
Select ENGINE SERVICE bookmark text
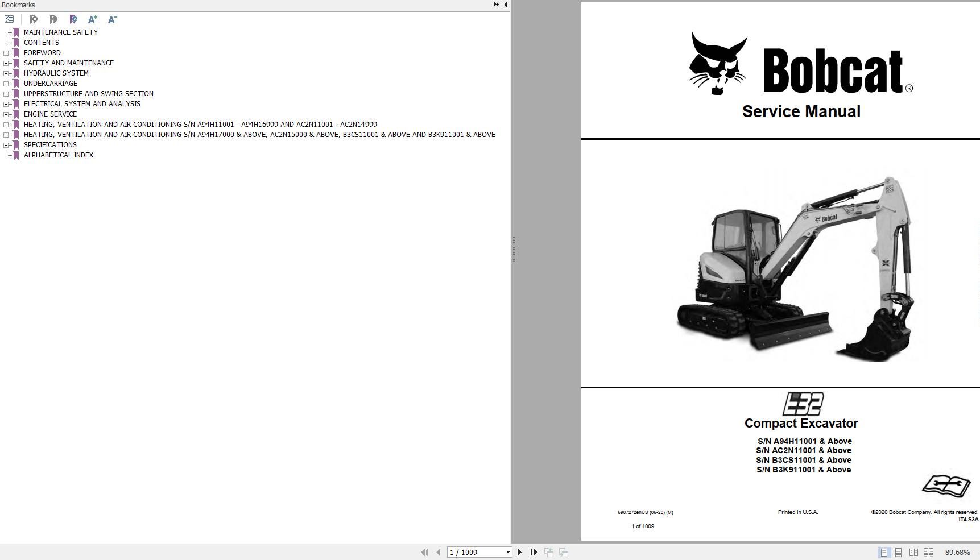[x=50, y=114]
